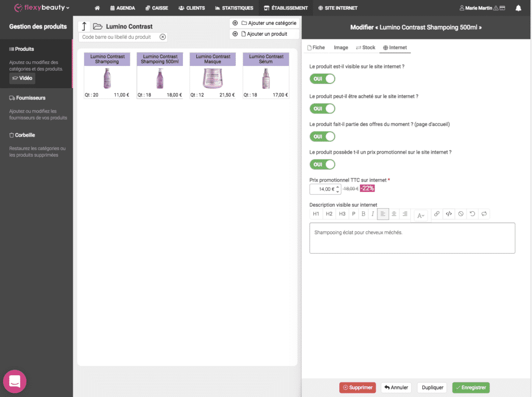This screenshot has height=397, width=532.
Task: Apply paragraph format P
Action: pyautogui.click(x=353, y=214)
